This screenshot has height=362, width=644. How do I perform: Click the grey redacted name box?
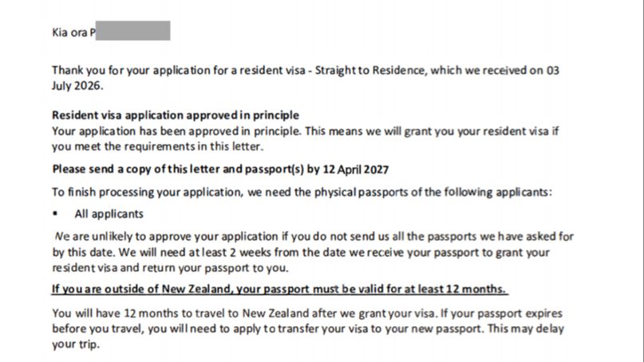point(133,31)
